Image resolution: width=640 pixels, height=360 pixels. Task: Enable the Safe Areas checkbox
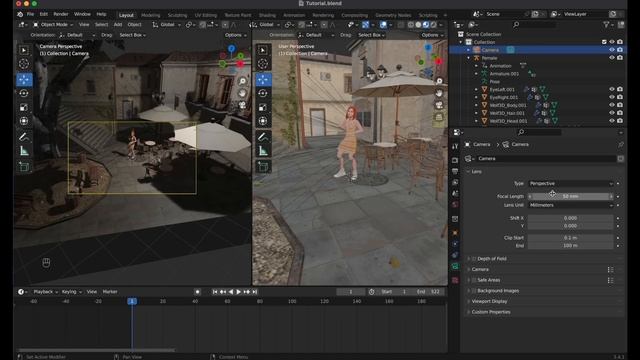pyautogui.click(x=474, y=280)
